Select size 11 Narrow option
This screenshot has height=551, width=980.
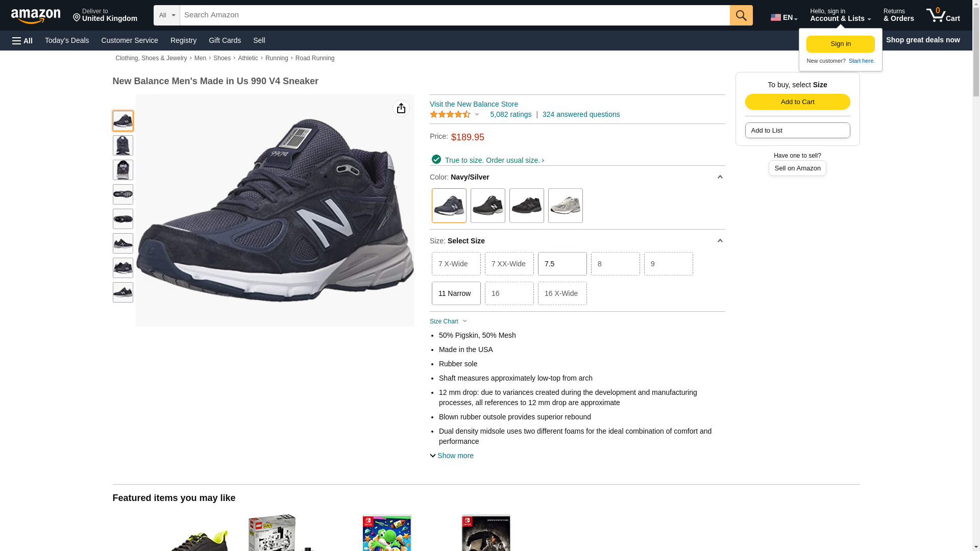[456, 293]
